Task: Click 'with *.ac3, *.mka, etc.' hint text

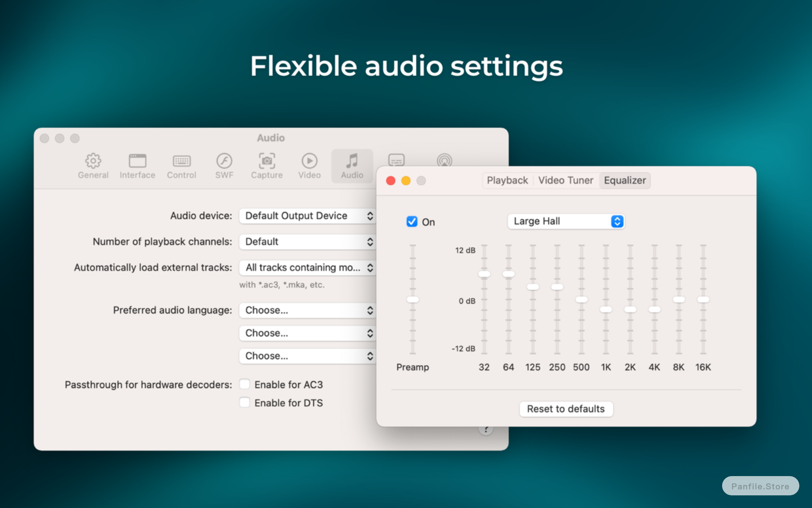Action: click(x=282, y=285)
